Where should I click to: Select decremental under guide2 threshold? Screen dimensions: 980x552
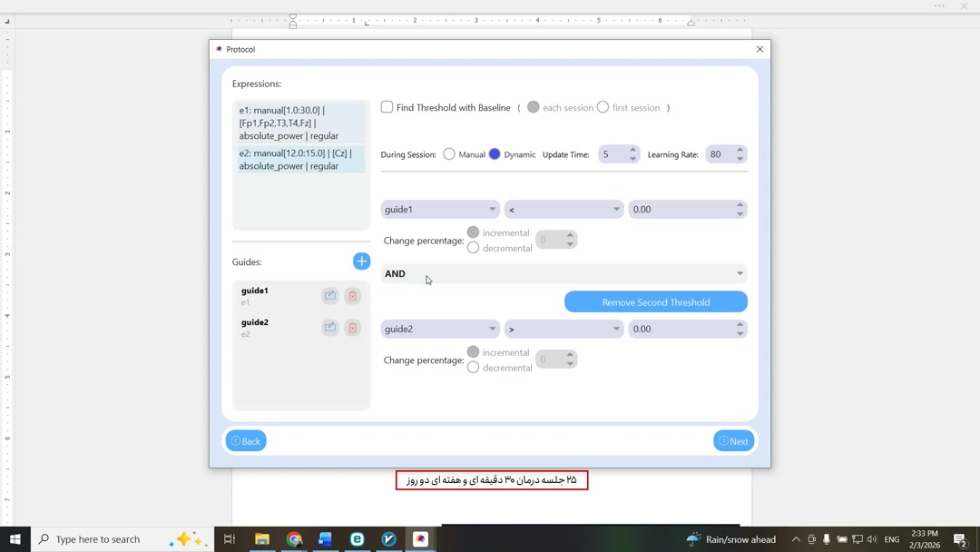(x=473, y=368)
